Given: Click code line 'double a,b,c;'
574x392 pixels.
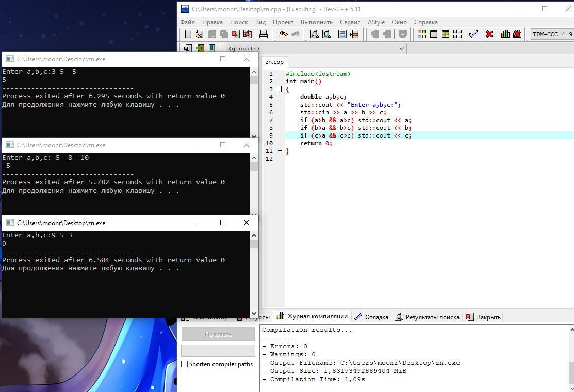Looking at the screenshot, I should (323, 97).
